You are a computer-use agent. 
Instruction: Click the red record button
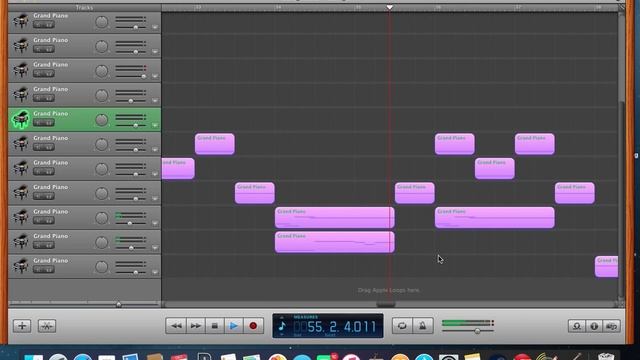[253, 326]
